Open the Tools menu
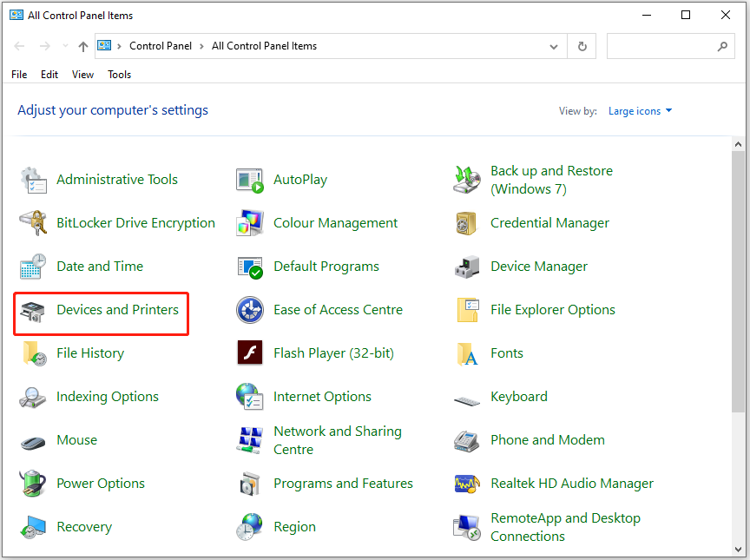 (119, 75)
